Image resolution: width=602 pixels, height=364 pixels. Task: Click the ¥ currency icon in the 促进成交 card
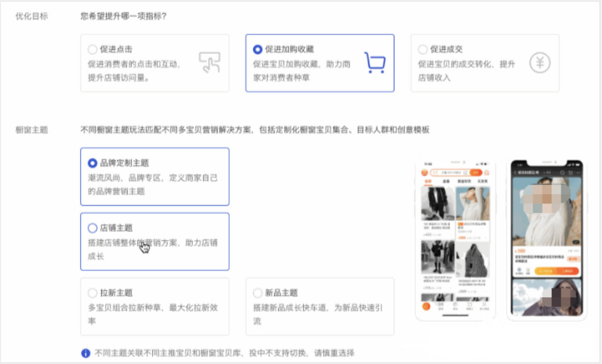tap(540, 62)
